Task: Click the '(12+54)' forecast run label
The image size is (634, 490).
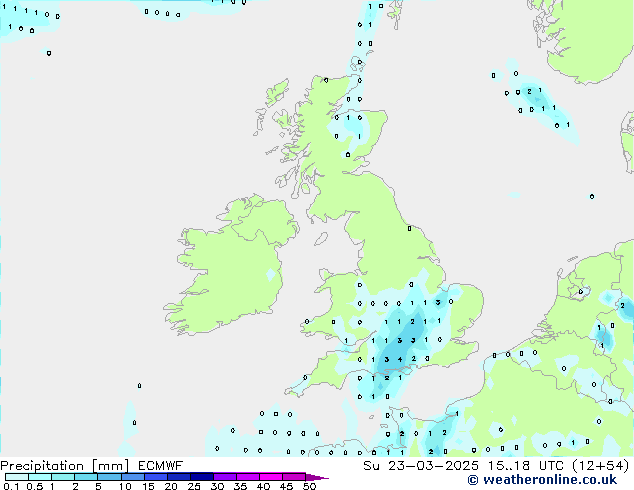Action: (x=601, y=466)
